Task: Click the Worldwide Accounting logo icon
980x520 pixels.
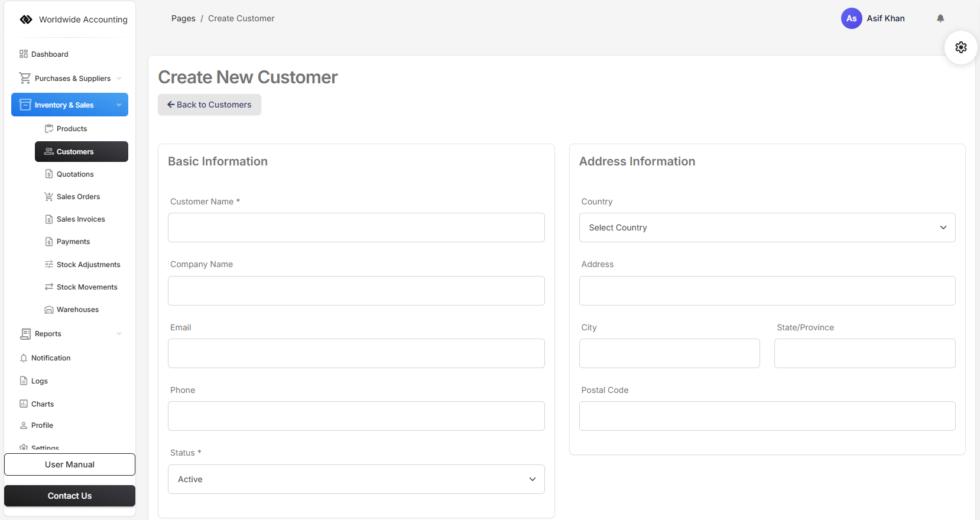Action: click(26, 19)
